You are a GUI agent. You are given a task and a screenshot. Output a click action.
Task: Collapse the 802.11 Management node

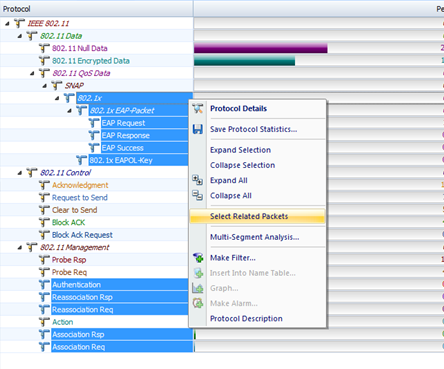tap(20, 247)
